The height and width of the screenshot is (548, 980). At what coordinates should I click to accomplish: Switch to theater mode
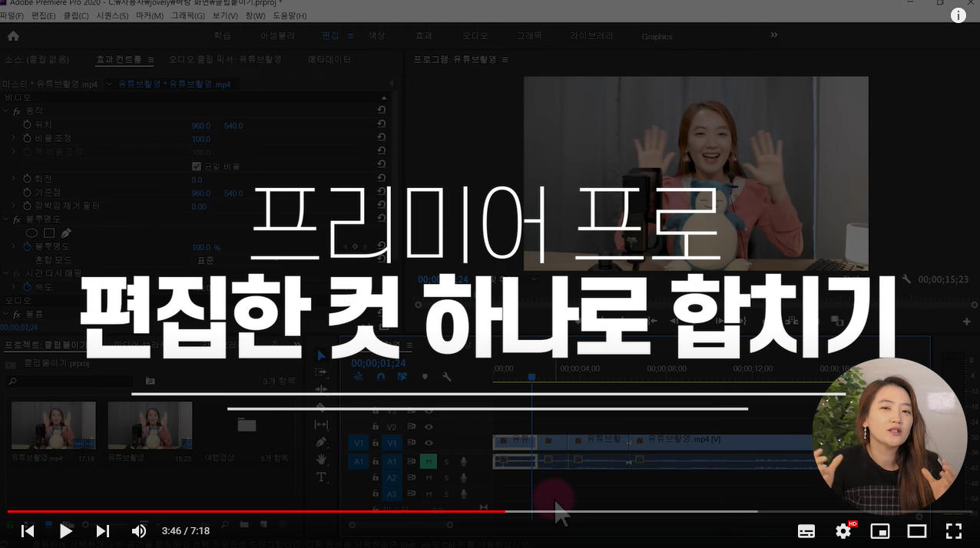(916, 530)
